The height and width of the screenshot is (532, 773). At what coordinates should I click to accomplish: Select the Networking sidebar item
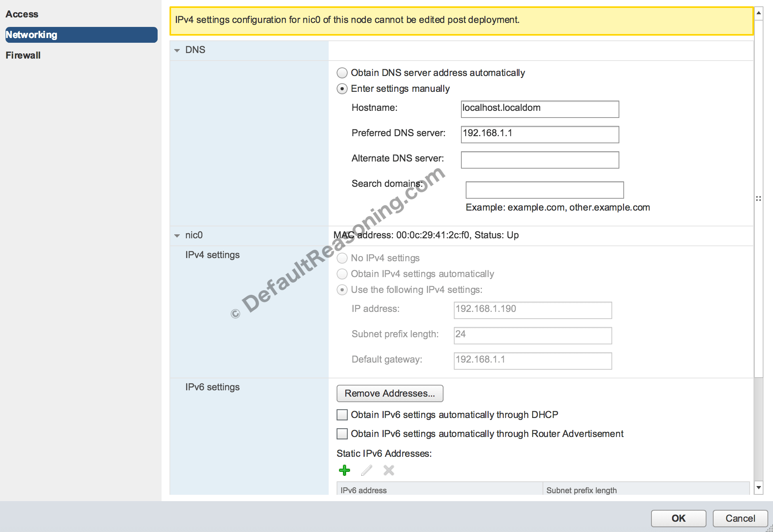click(x=82, y=35)
